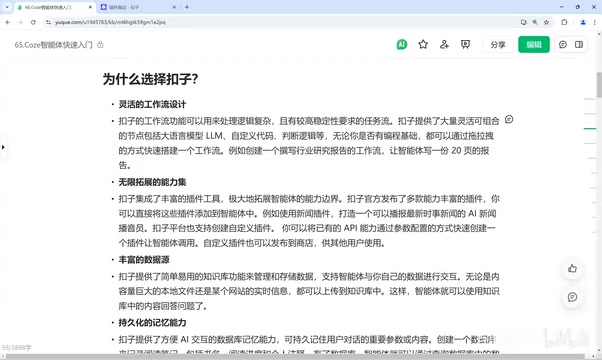Image resolution: width=602 pixels, height=360 pixels.
Task: Open the zoom indicator icon
Action: click(x=535, y=22)
